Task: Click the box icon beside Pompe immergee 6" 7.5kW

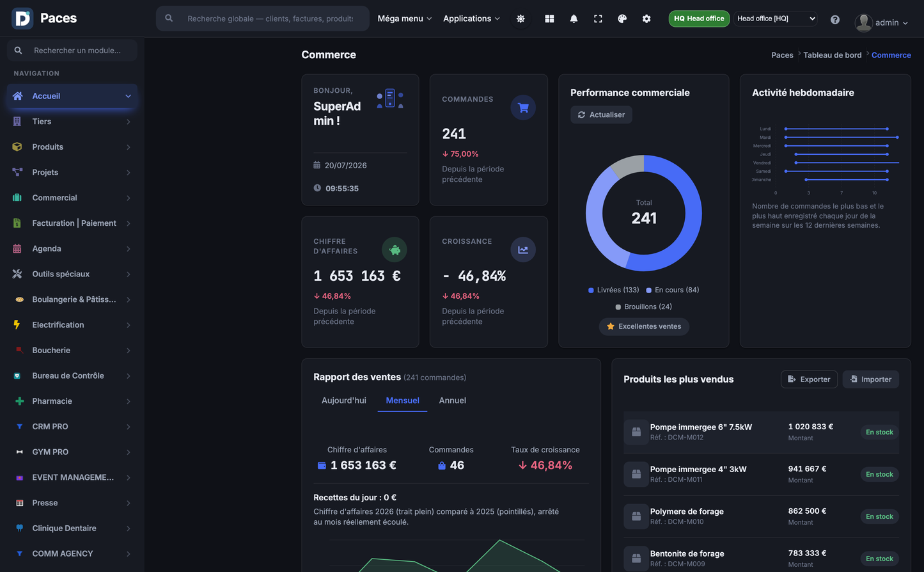Action: tap(636, 432)
